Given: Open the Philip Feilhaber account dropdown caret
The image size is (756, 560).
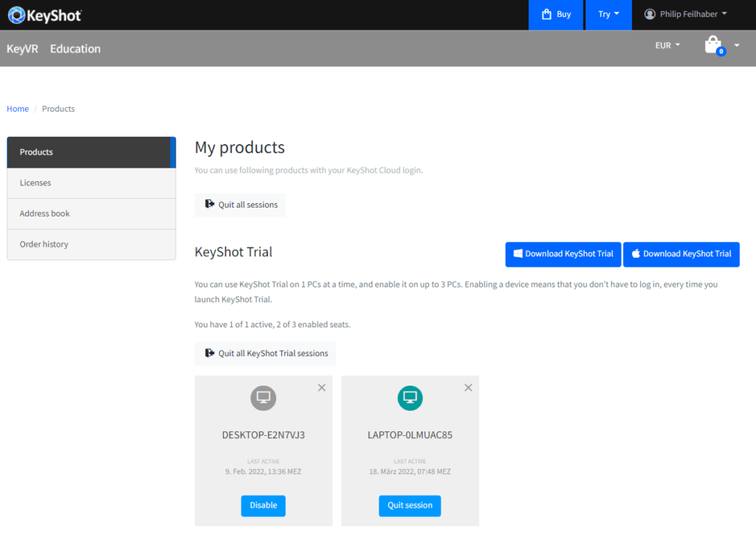Looking at the screenshot, I should click(x=724, y=13).
